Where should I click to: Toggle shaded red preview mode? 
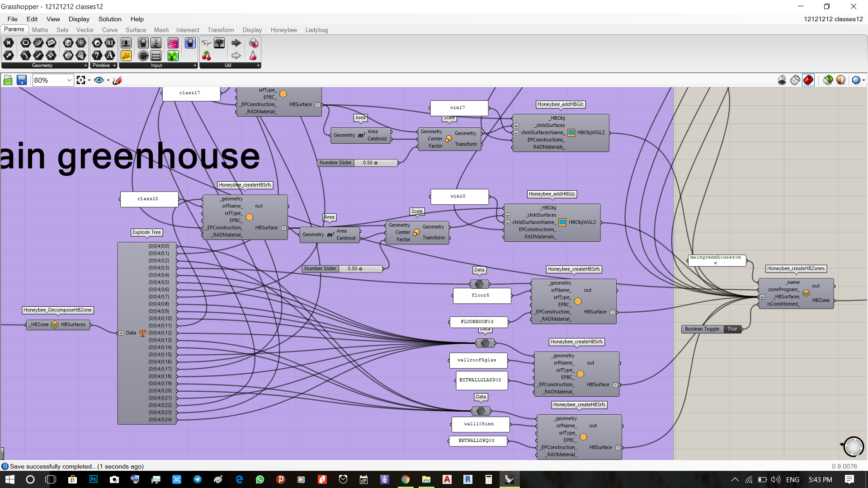pos(808,80)
